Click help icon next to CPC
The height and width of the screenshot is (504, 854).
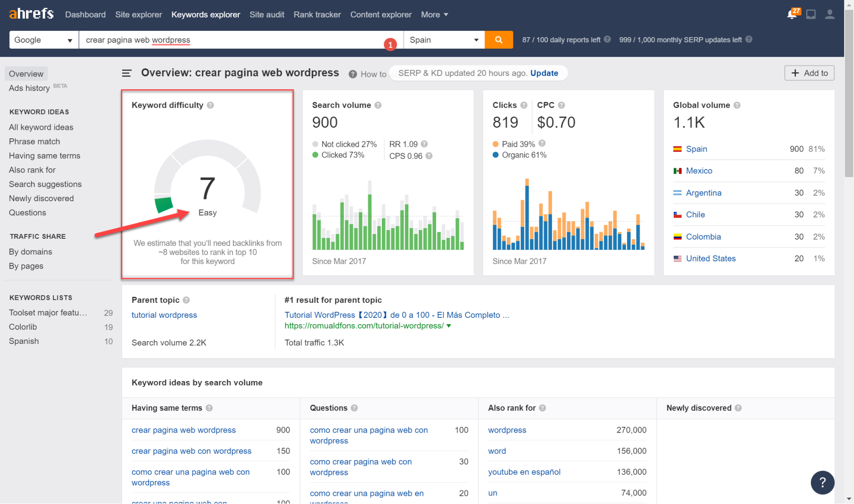[561, 105]
